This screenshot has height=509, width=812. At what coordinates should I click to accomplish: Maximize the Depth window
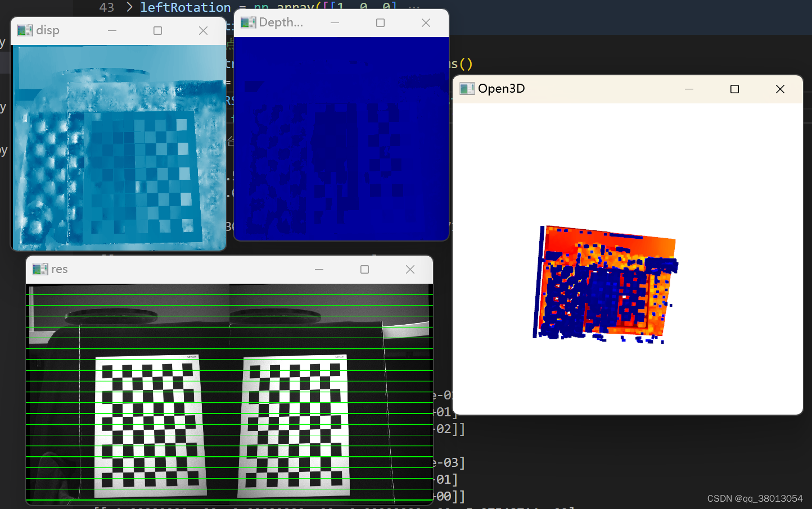click(380, 22)
